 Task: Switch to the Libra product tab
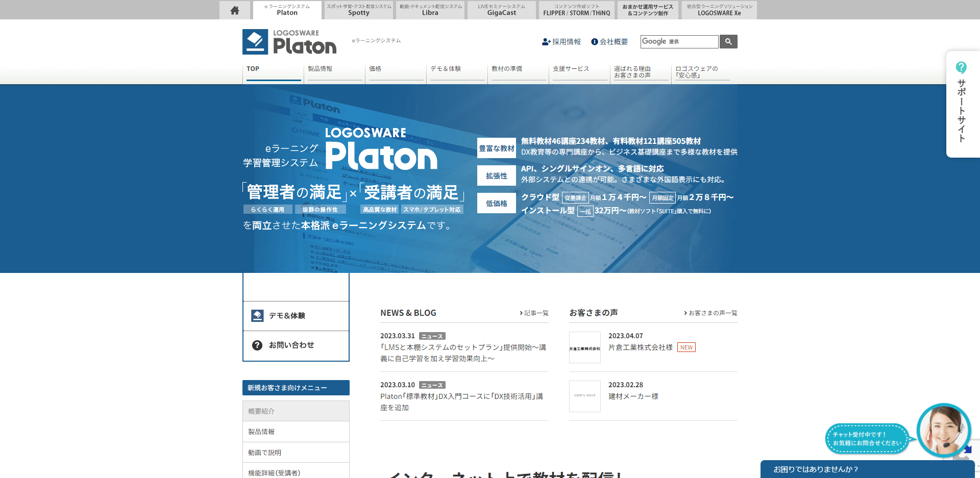coord(430,10)
